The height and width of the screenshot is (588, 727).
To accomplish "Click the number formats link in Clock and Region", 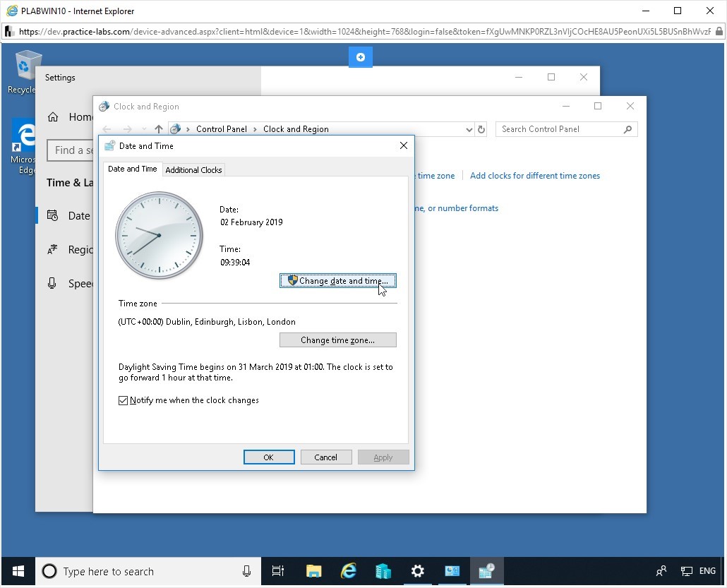I will point(456,208).
